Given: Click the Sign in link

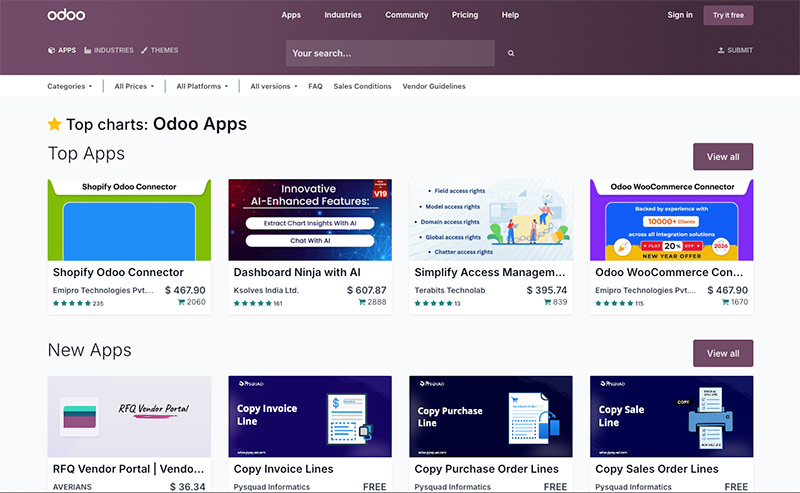Looking at the screenshot, I should [680, 15].
